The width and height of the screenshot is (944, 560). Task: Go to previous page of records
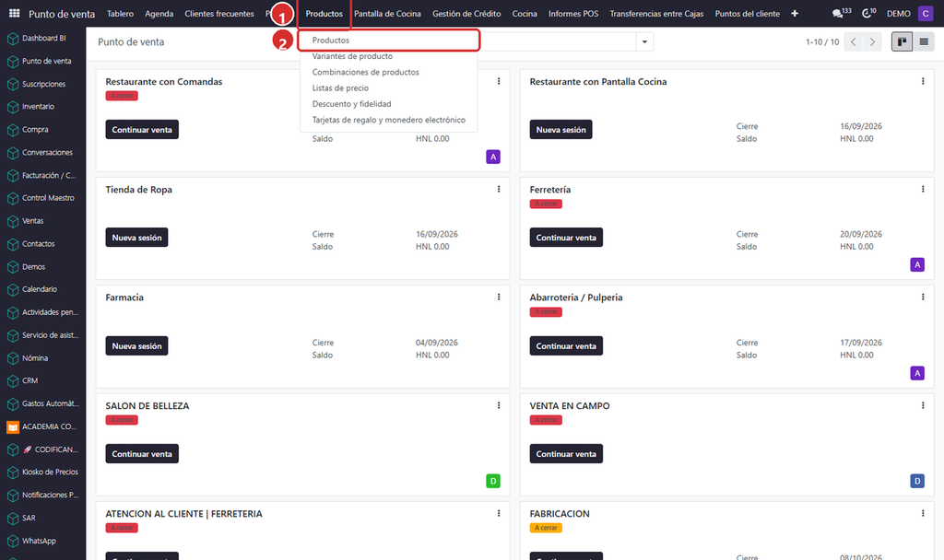coord(853,41)
